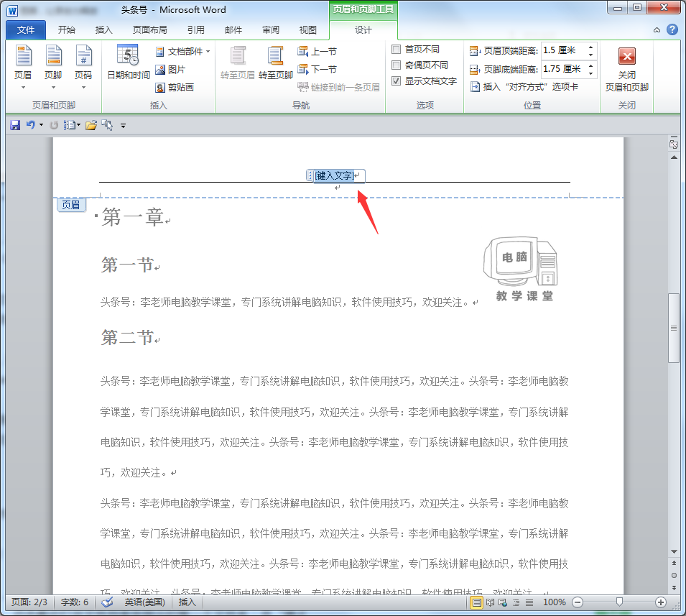Switch to the 页面布局 tab
This screenshot has height=616, width=686.
click(149, 29)
